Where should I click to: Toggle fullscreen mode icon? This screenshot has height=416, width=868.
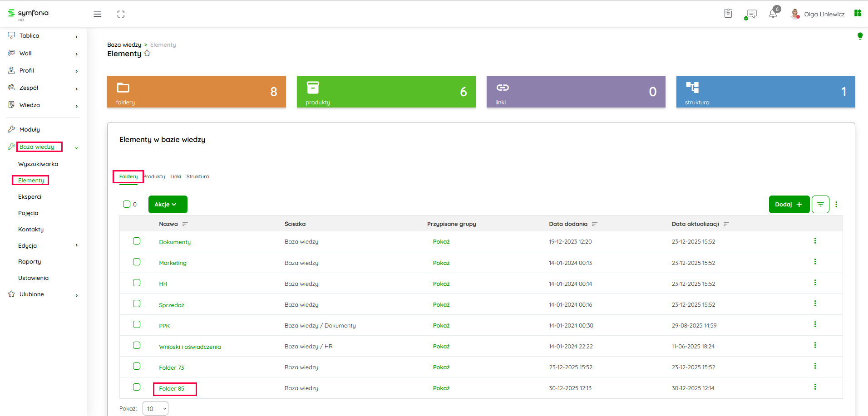[x=121, y=14]
